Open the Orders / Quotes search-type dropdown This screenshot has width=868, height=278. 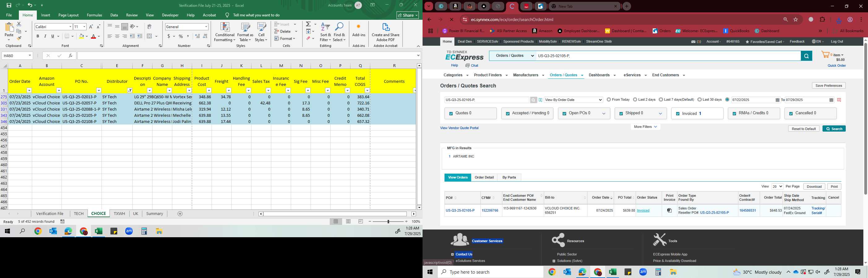pyautogui.click(x=513, y=56)
